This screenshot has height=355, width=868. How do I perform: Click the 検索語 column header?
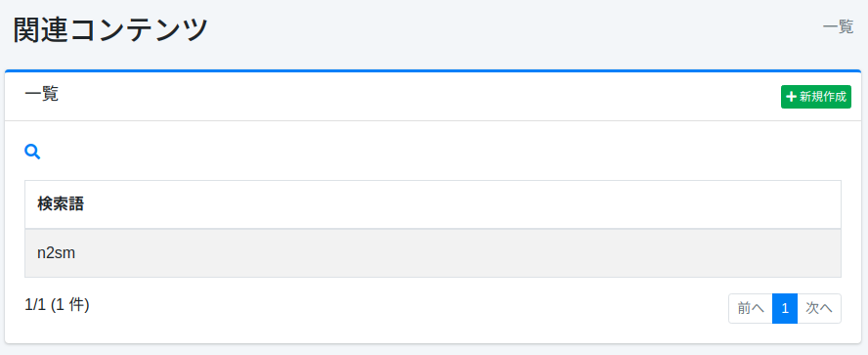point(61,204)
